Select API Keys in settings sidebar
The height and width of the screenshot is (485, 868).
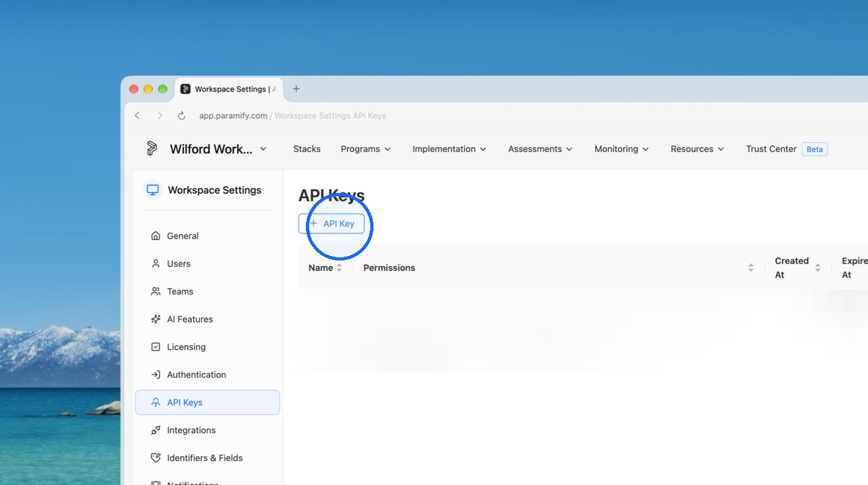pos(208,402)
